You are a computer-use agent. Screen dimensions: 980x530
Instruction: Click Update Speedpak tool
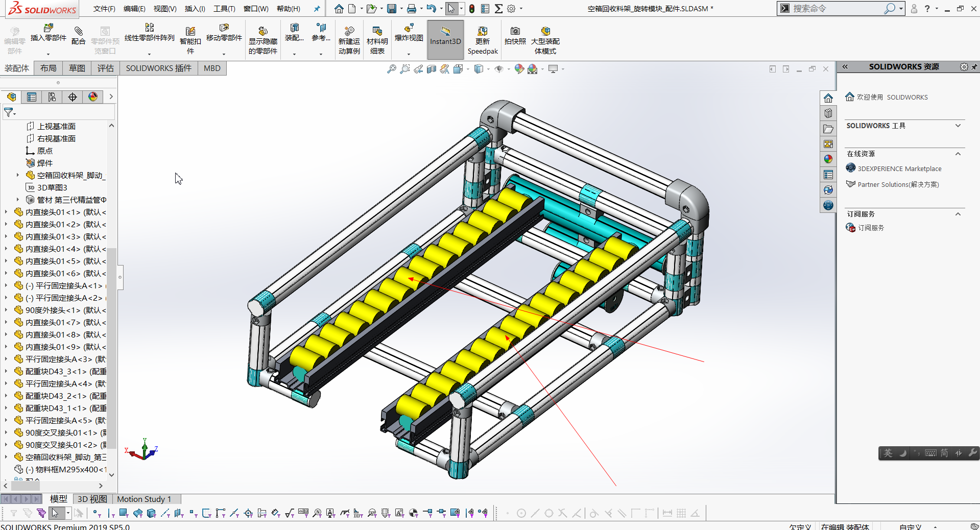click(x=483, y=40)
